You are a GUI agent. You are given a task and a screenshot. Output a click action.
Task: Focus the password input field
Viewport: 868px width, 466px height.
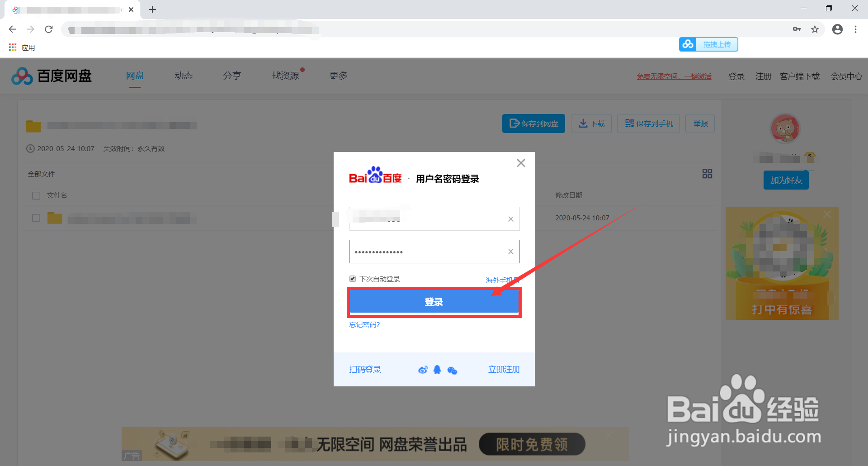click(x=434, y=252)
